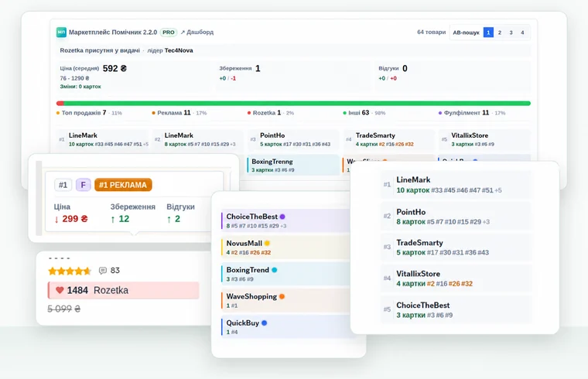Click the orange dot next to Реклама 11
Image resolution: width=588 pixels, height=379 pixels.
coord(153,113)
